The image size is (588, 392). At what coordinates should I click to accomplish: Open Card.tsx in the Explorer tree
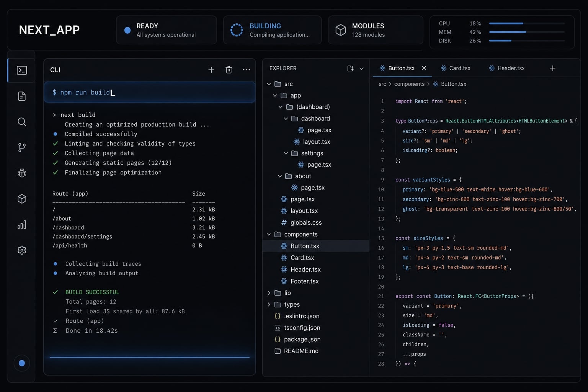[x=316, y=258]
